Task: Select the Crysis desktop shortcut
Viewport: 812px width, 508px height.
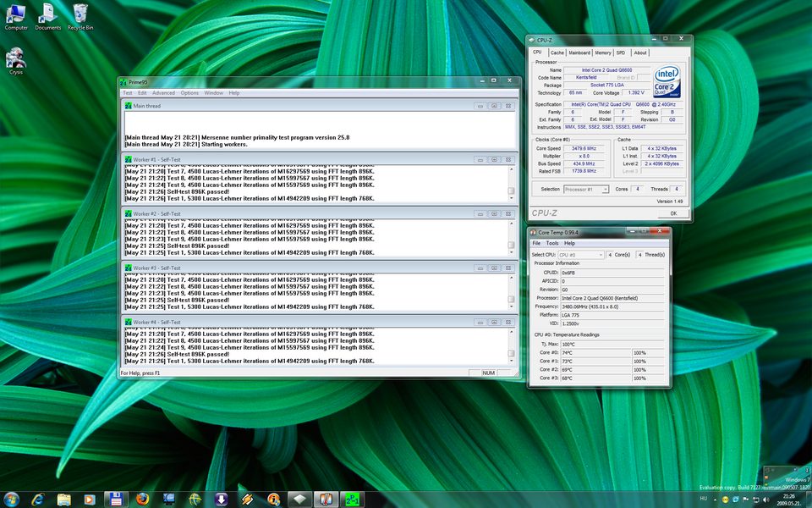Action: pos(15,62)
